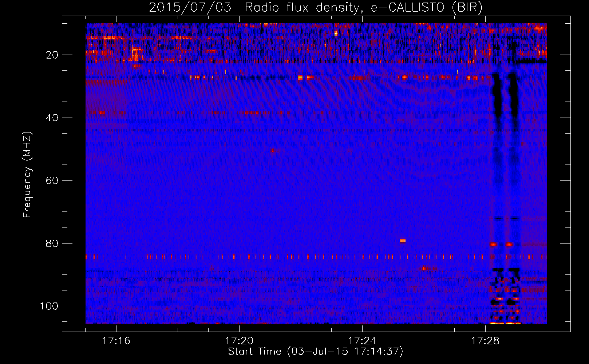Click the 60 MHz frequency tick label
Image resolution: width=589 pixels, height=364 pixels.
(x=52, y=181)
